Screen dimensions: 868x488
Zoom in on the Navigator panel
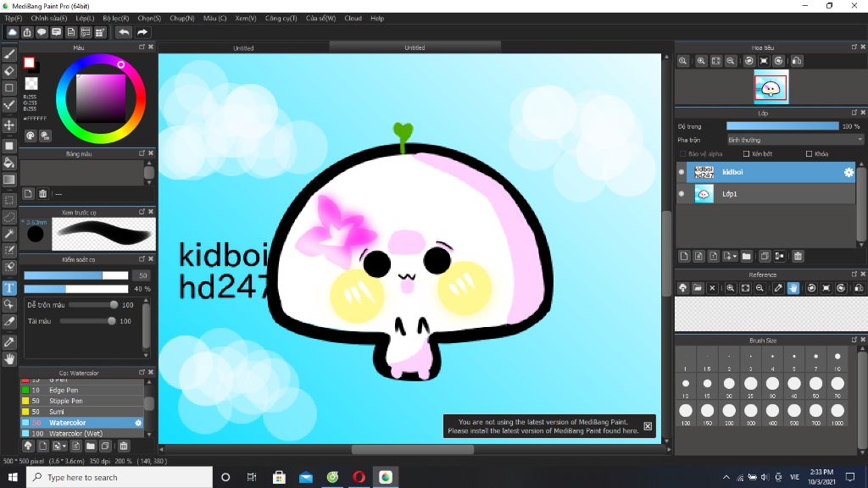pyautogui.click(x=701, y=61)
